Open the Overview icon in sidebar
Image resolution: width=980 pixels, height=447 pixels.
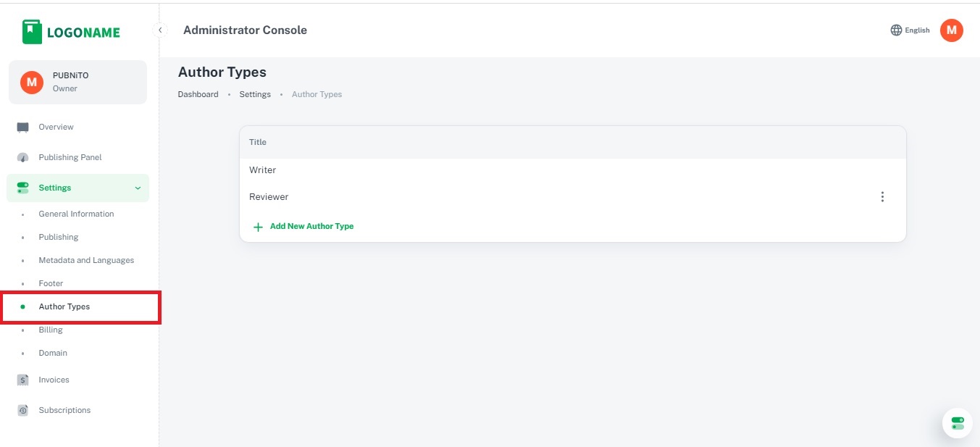tap(23, 128)
